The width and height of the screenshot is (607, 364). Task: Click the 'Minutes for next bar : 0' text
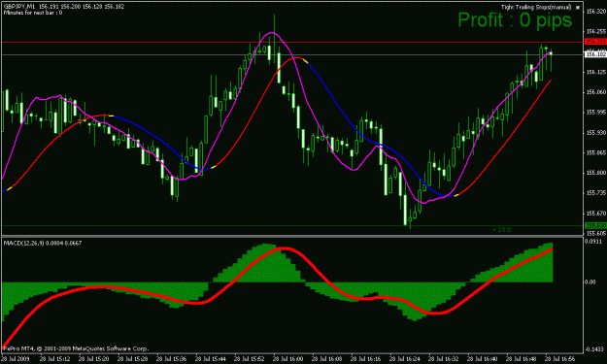(33, 13)
